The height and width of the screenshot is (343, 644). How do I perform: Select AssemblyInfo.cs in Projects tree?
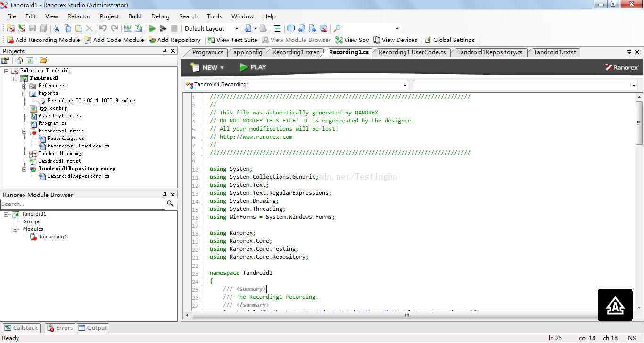[x=59, y=116]
